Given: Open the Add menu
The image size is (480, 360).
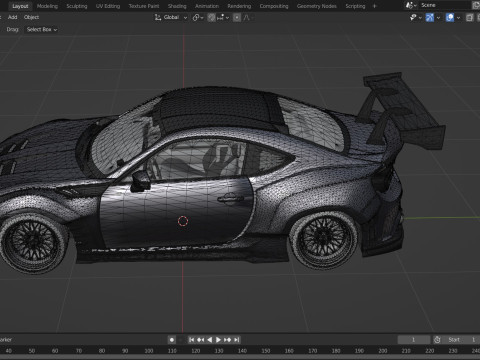Looking at the screenshot, I should [x=13, y=17].
